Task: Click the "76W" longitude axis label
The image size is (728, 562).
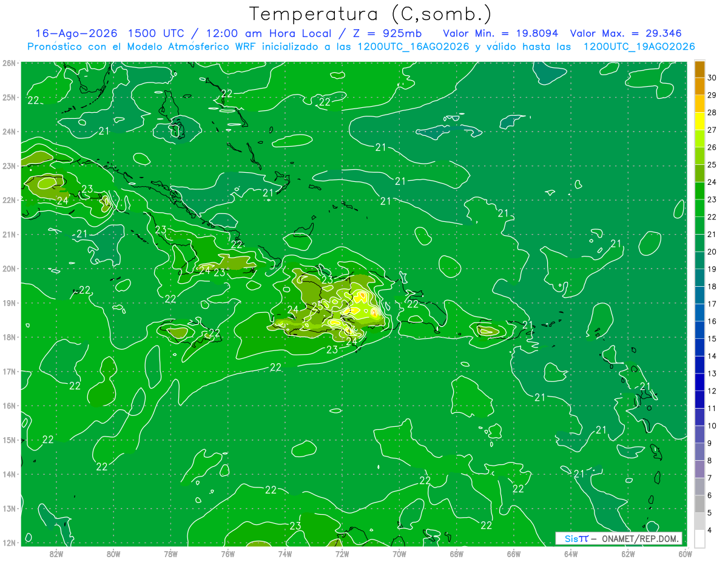Action: (x=227, y=553)
